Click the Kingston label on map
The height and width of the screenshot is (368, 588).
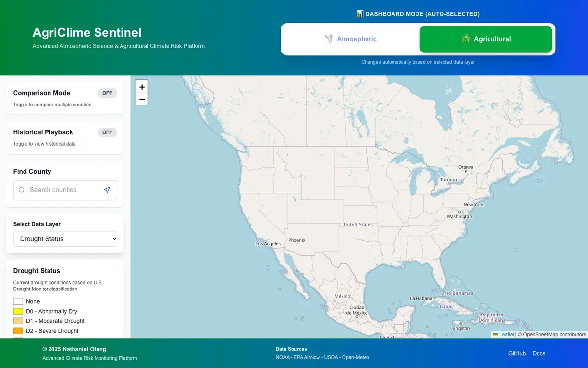coord(461,328)
